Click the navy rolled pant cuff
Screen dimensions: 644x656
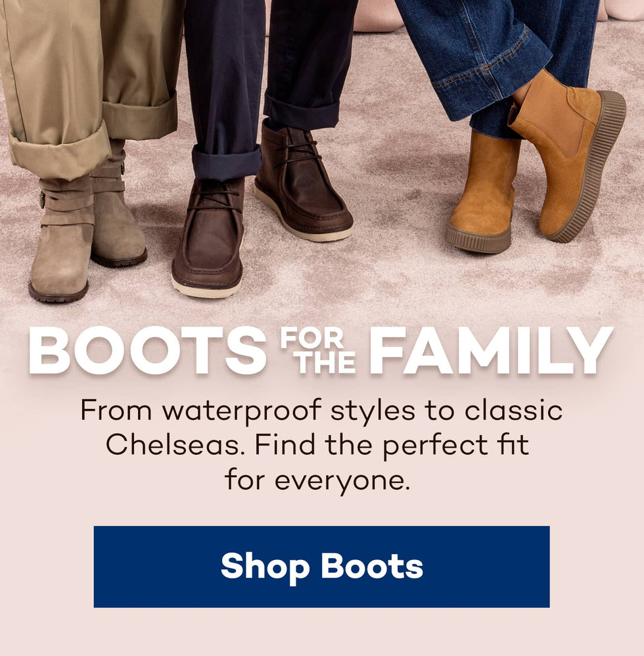coord(226,162)
